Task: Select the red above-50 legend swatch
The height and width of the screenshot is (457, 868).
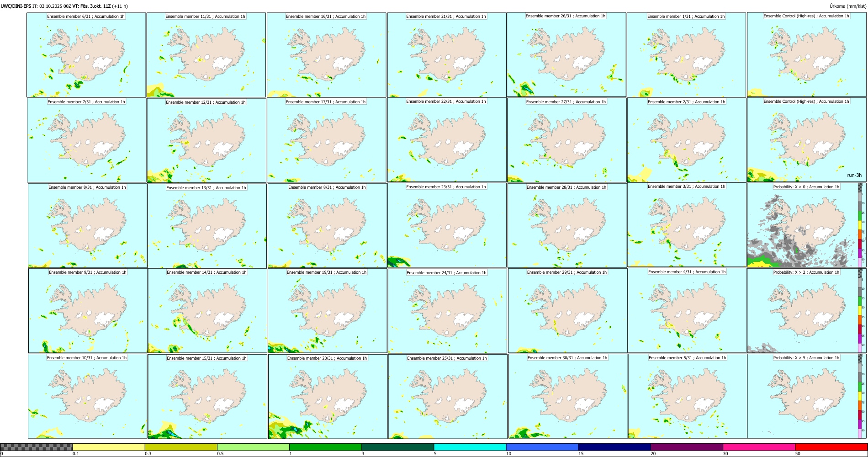Action: click(831, 447)
